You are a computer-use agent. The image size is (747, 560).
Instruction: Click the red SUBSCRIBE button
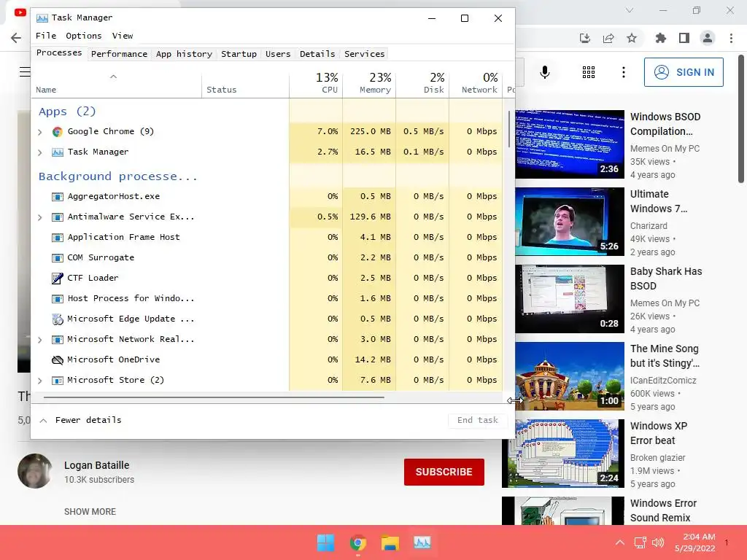point(444,472)
